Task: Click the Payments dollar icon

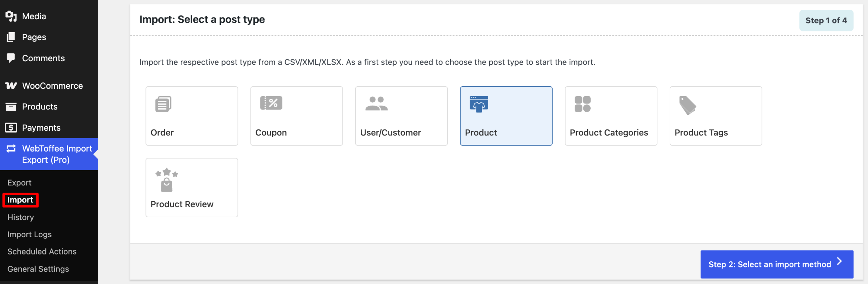Action: [x=11, y=128]
